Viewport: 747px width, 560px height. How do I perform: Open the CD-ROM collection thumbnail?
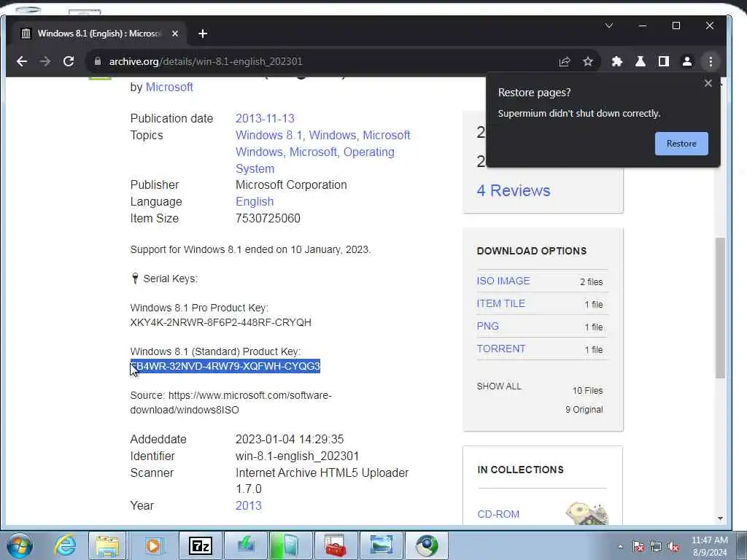tap(587, 513)
